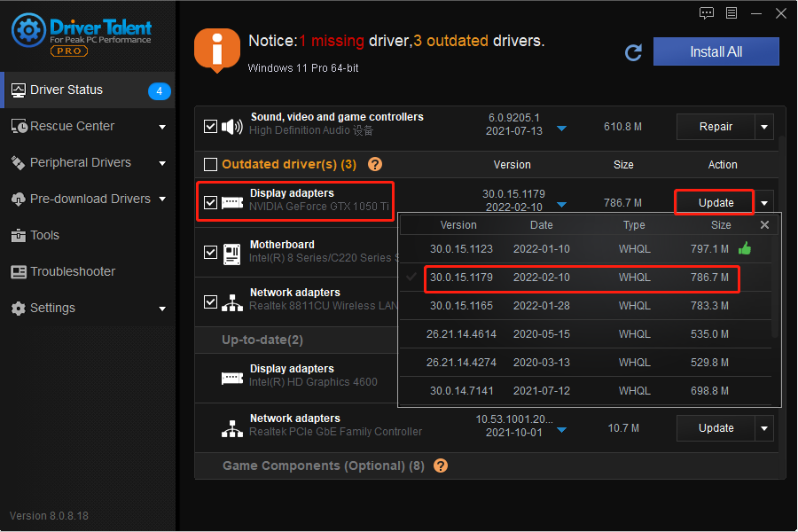Toggle the Motherboard driver checkbox
The image size is (798, 532).
pyautogui.click(x=210, y=252)
